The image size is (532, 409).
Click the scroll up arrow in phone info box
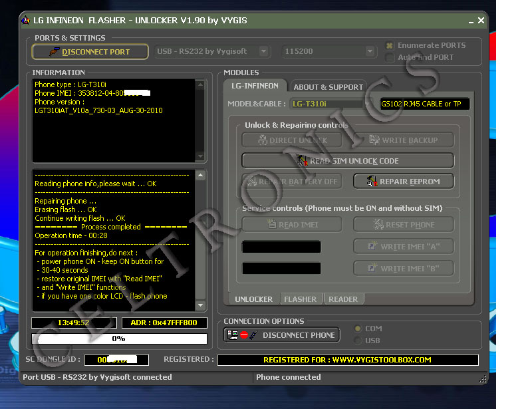click(x=201, y=84)
